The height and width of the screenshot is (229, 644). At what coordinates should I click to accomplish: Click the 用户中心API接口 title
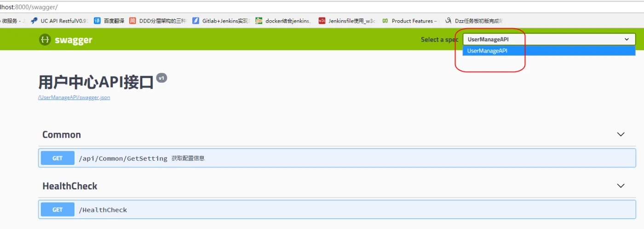pyautogui.click(x=96, y=82)
